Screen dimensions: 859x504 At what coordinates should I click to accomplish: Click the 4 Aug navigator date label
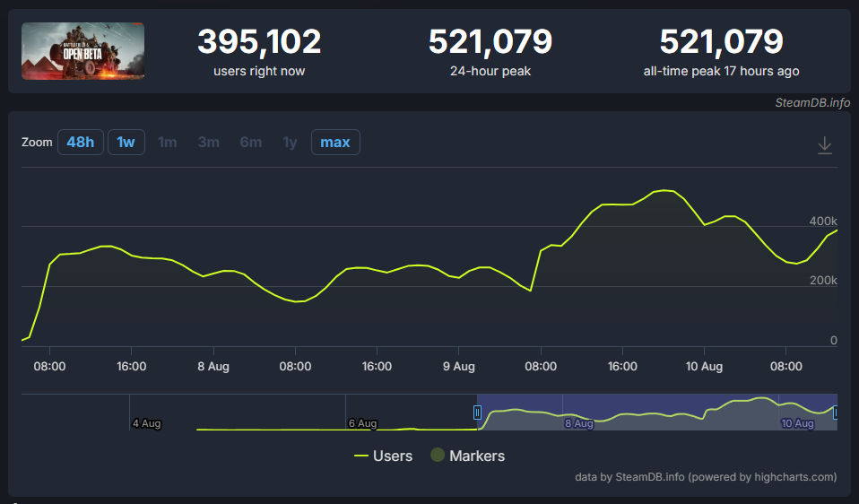[146, 423]
